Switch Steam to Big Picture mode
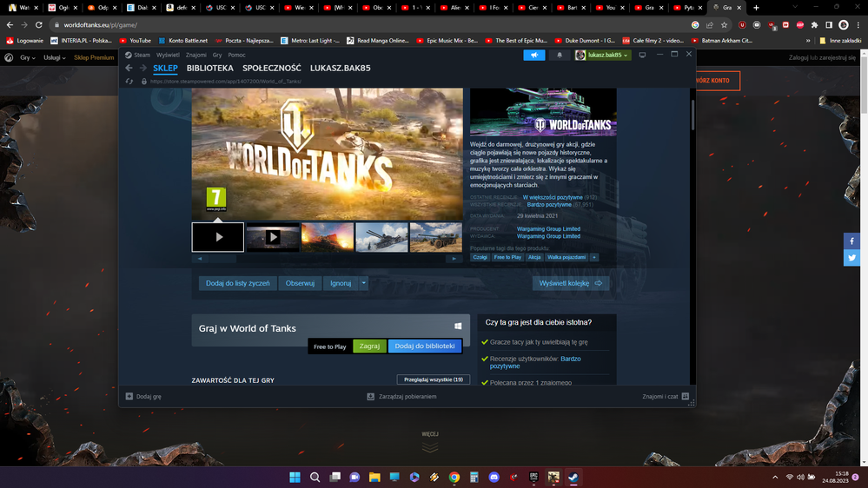868x488 pixels. tap(642, 55)
